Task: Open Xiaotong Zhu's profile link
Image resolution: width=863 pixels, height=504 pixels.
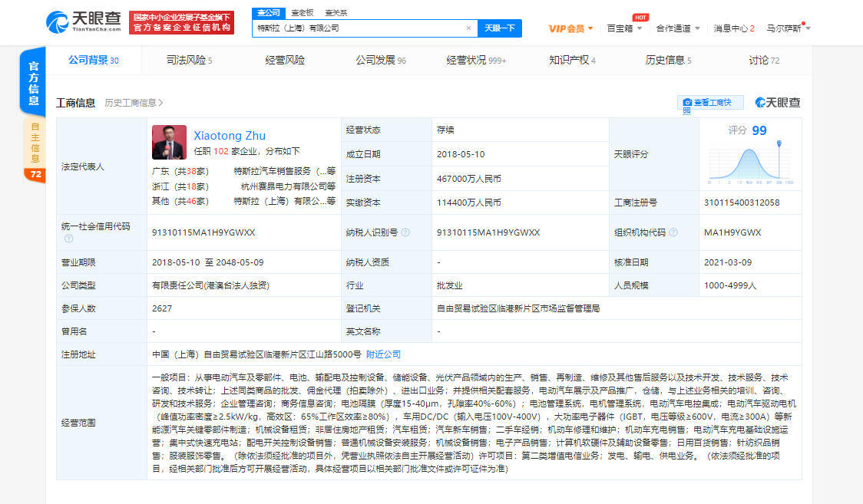Action: (x=230, y=135)
